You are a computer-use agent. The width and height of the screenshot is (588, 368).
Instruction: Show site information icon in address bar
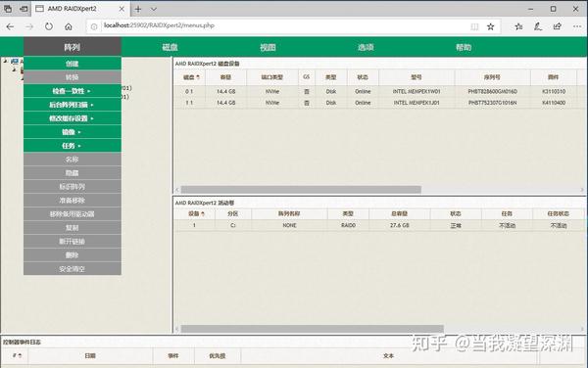click(x=94, y=26)
